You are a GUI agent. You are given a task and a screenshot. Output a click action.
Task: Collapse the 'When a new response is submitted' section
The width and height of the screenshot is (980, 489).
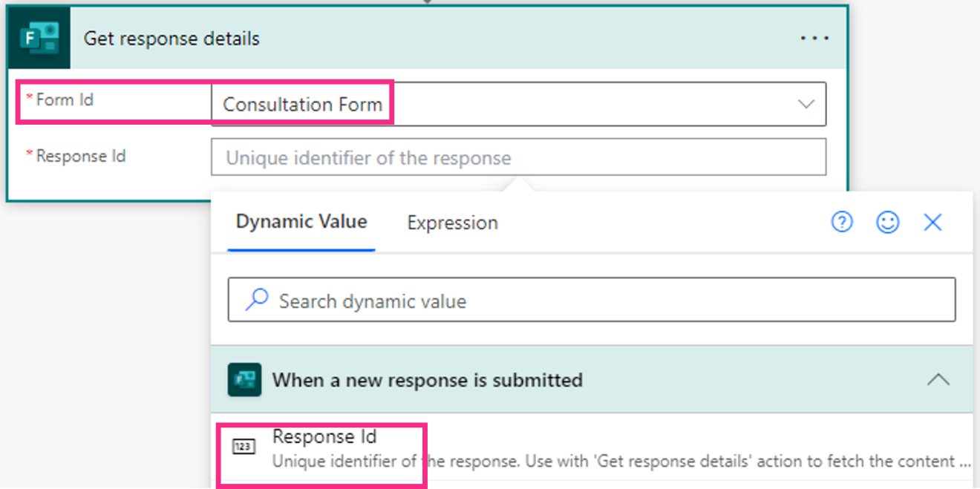(x=940, y=379)
